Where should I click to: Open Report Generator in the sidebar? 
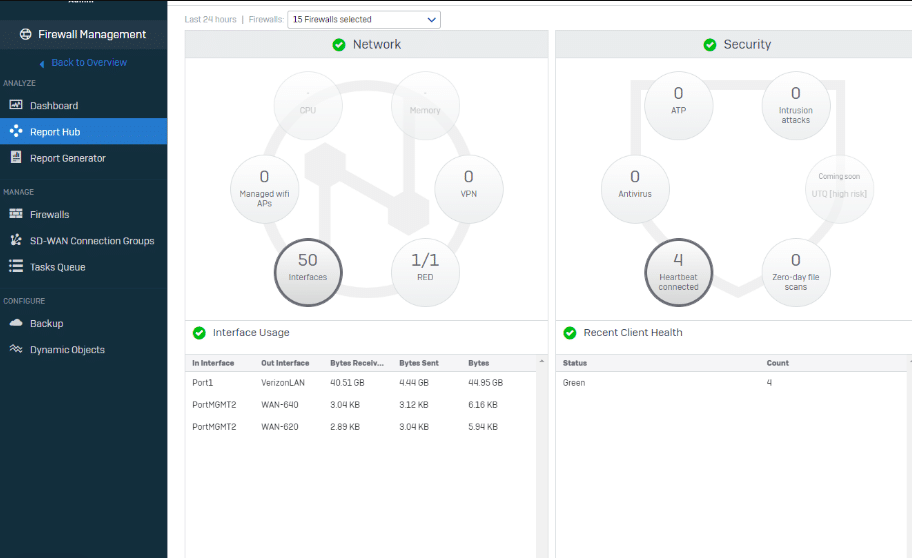[x=84, y=158]
